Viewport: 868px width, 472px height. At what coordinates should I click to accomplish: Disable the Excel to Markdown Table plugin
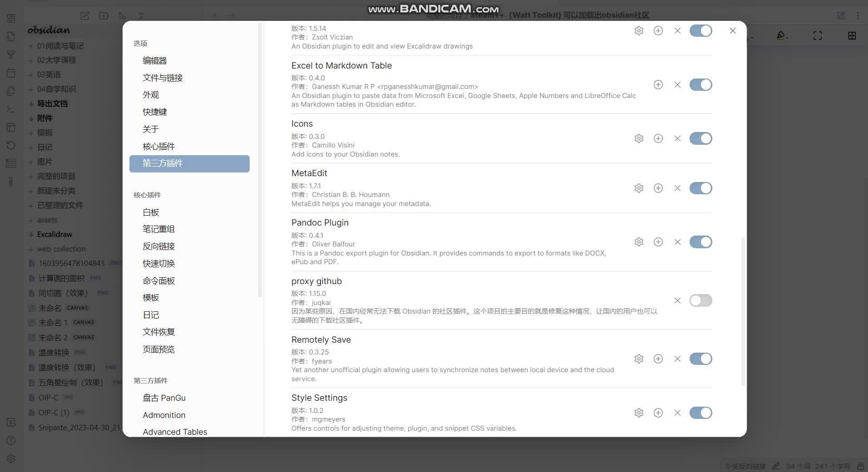pyautogui.click(x=700, y=84)
